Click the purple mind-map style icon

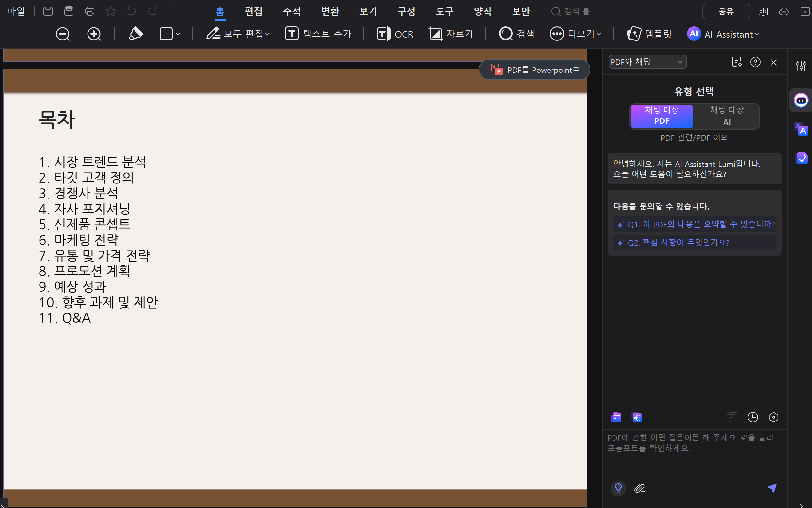coord(637,417)
